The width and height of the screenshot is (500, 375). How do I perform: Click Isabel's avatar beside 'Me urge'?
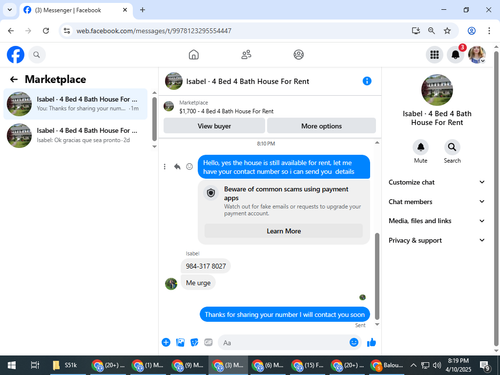click(x=171, y=284)
